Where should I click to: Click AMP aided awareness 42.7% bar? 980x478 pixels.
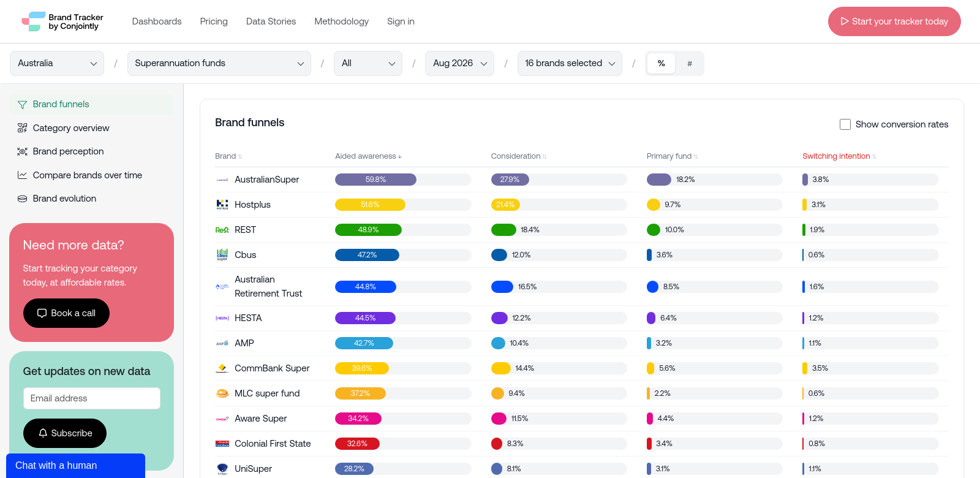[x=364, y=343]
